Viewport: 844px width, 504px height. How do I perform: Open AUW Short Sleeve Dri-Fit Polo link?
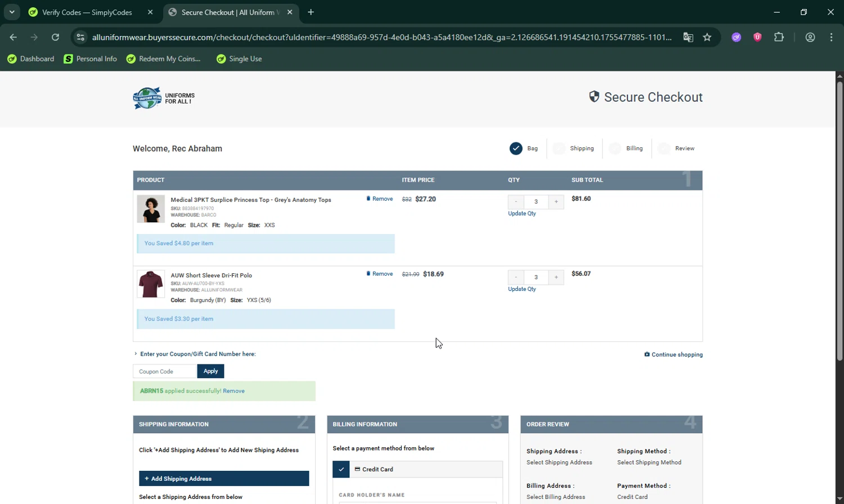212,276
